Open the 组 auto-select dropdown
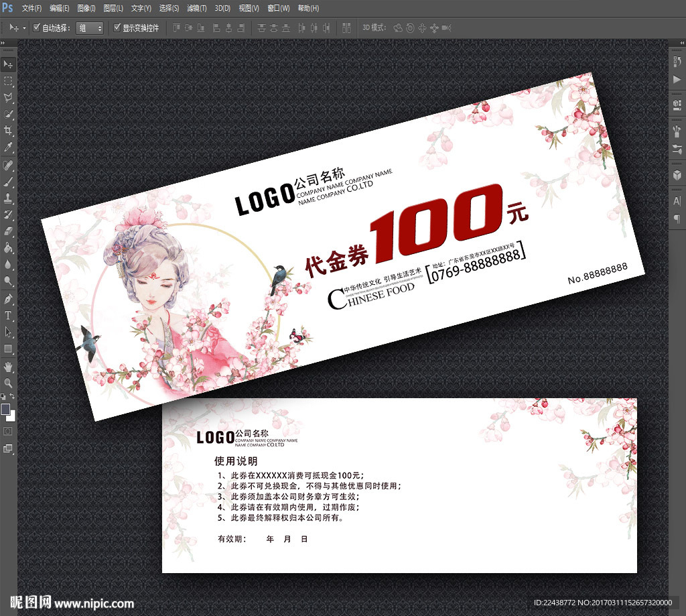Image resolution: width=686 pixels, height=616 pixels. (89, 28)
